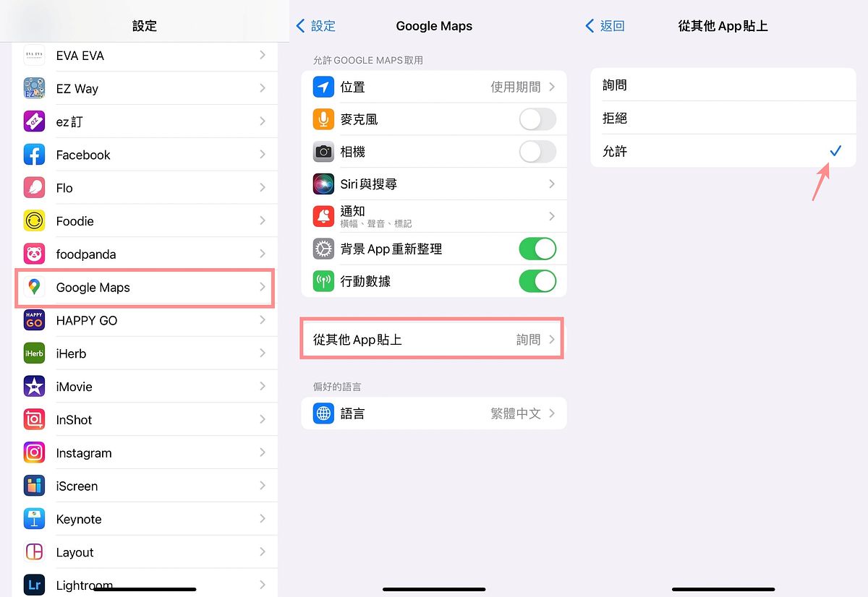This screenshot has width=868, height=597.
Task: Open 語言 setting showing 繁體中文
Action: 433,413
